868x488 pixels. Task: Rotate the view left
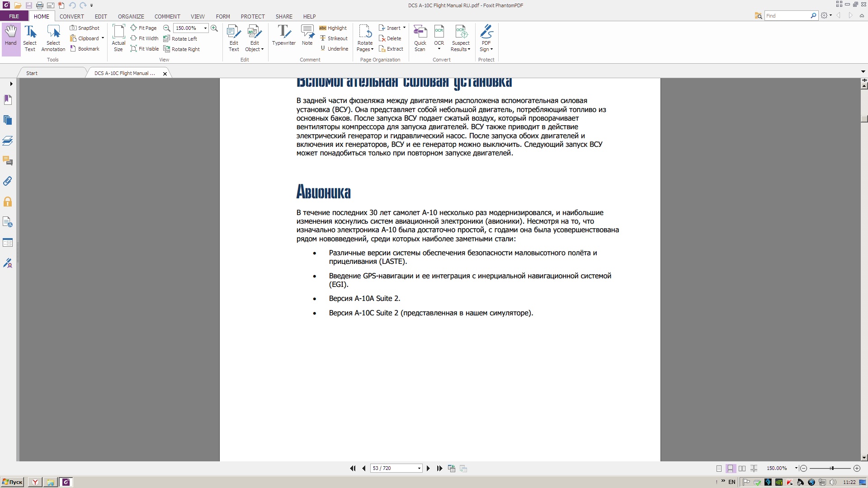pyautogui.click(x=180, y=39)
